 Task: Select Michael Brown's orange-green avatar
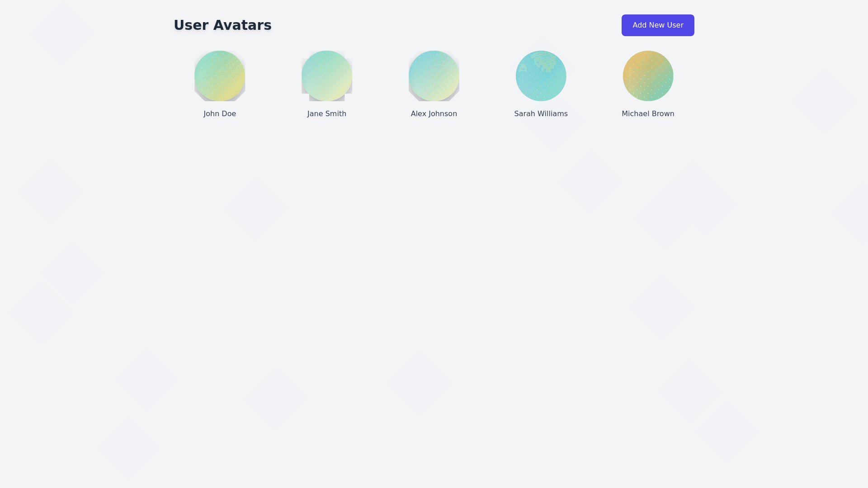648,76
